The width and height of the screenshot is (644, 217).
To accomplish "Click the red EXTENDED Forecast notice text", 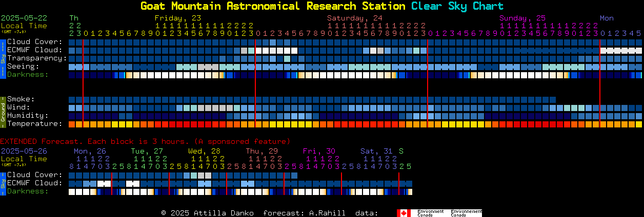I will pyautogui.click(x=145, y=141).
